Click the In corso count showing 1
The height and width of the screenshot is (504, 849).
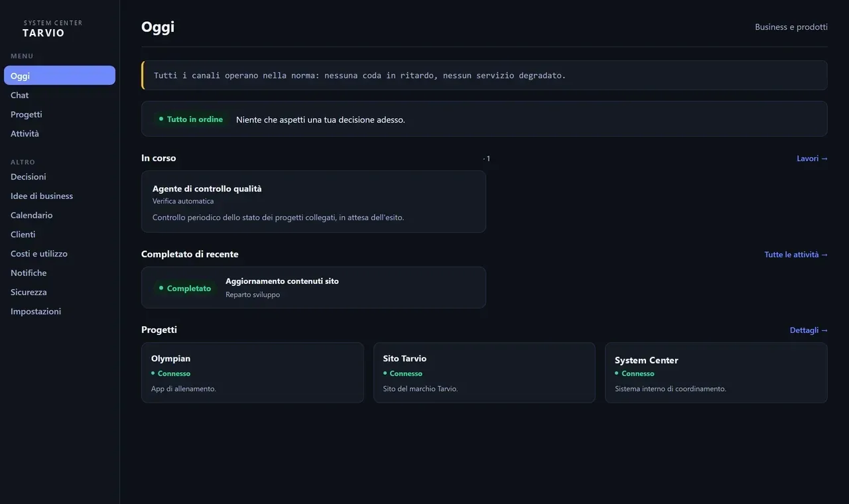pos(487,158)
